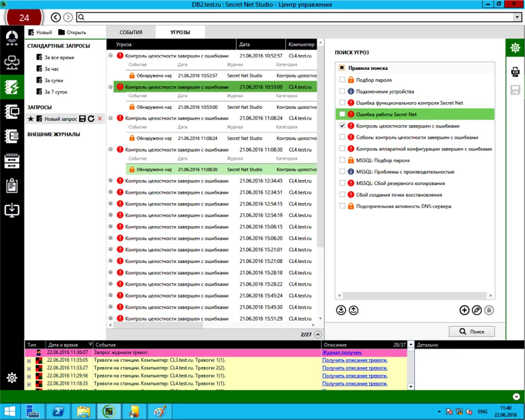The width and height of the screenshot is (525, 420).
Task: Check the Подбор пароля rule
Action: click(342, 80)
